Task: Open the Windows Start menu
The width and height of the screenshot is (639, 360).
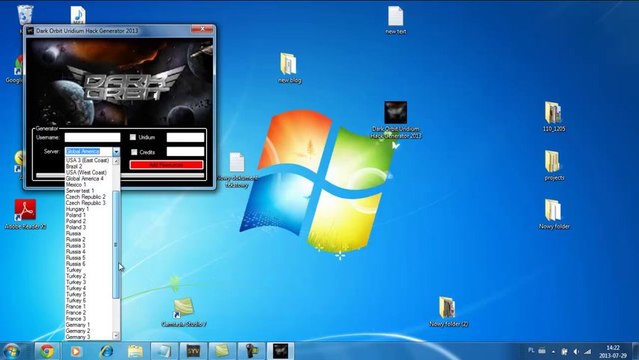Action: point(11,351)
